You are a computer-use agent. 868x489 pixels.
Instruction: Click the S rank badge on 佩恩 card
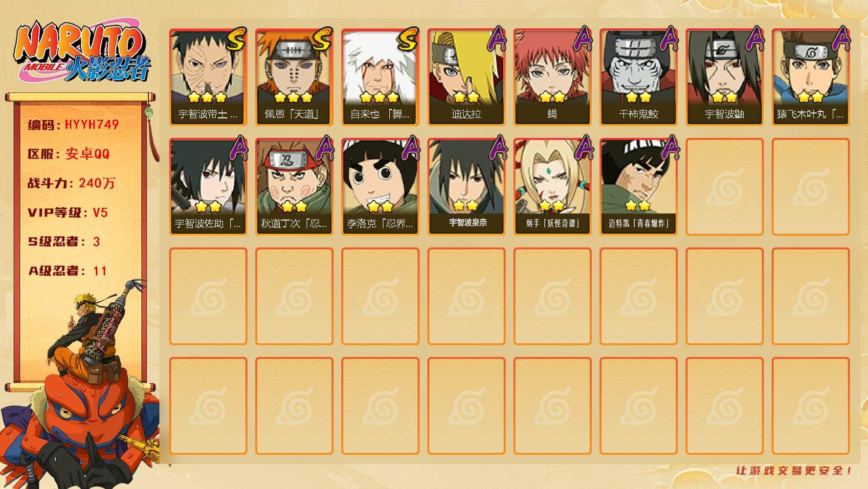[321, 39]
